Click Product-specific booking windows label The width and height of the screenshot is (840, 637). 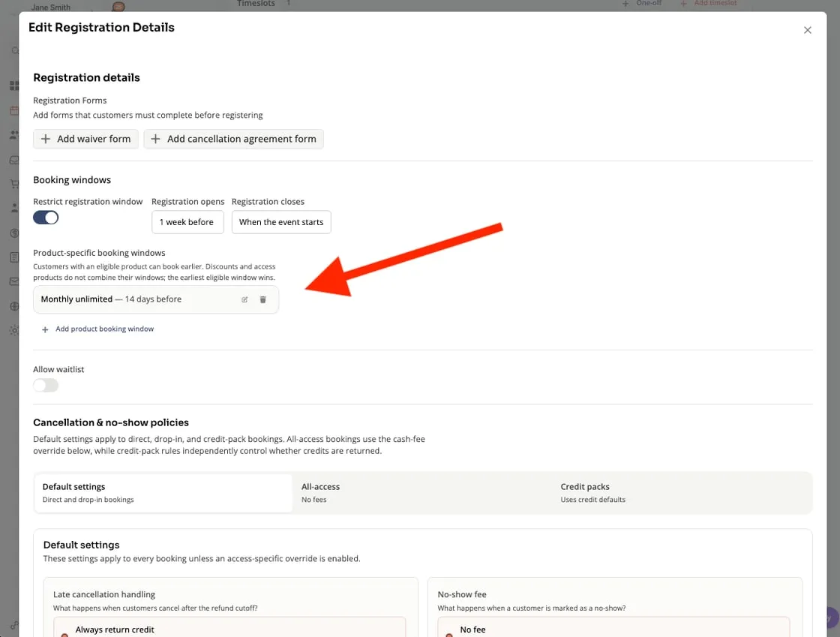[x=99, y=253]
